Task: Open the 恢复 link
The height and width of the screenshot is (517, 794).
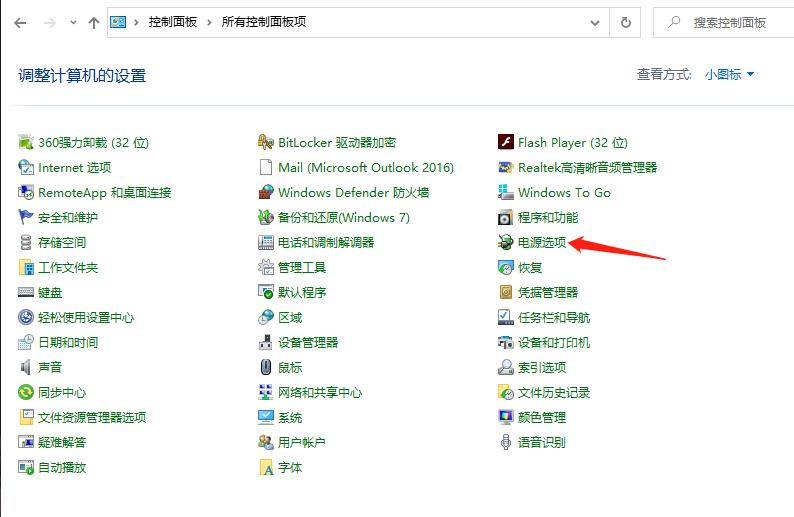Action: [x=530, y=268]
